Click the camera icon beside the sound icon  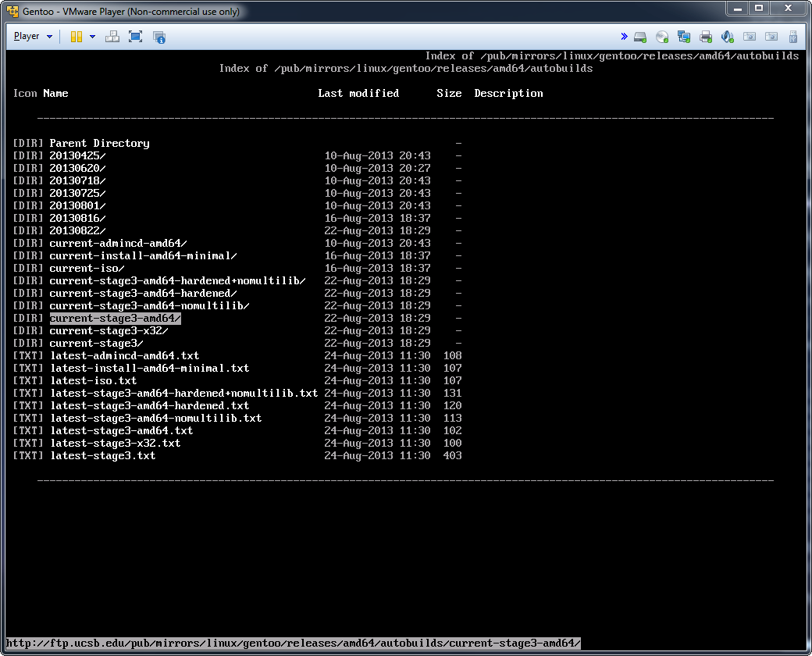[x=750, y=37]
